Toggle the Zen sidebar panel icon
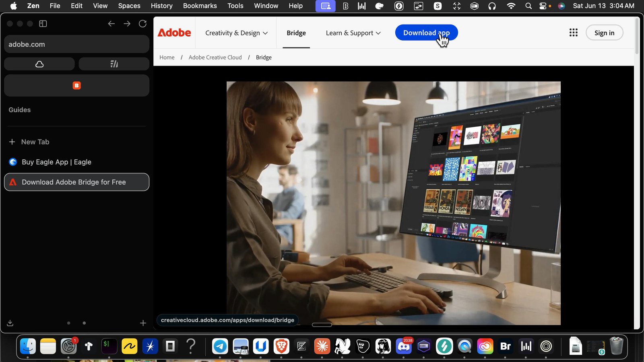The image size is (644, 362). click(x=43, y=24)
